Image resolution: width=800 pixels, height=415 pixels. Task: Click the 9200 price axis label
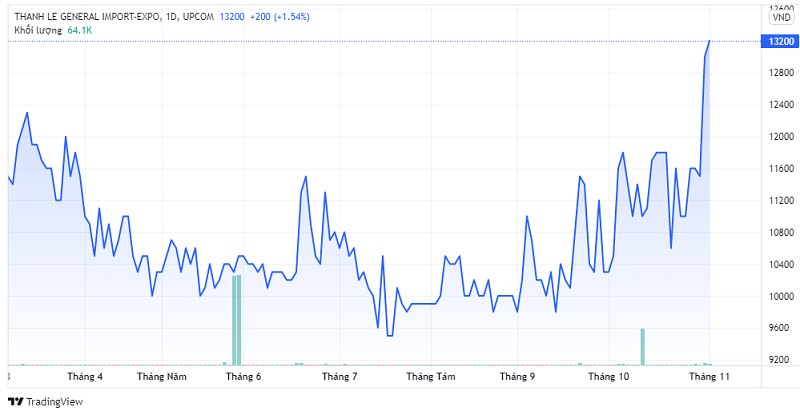[x=781, y=360]
